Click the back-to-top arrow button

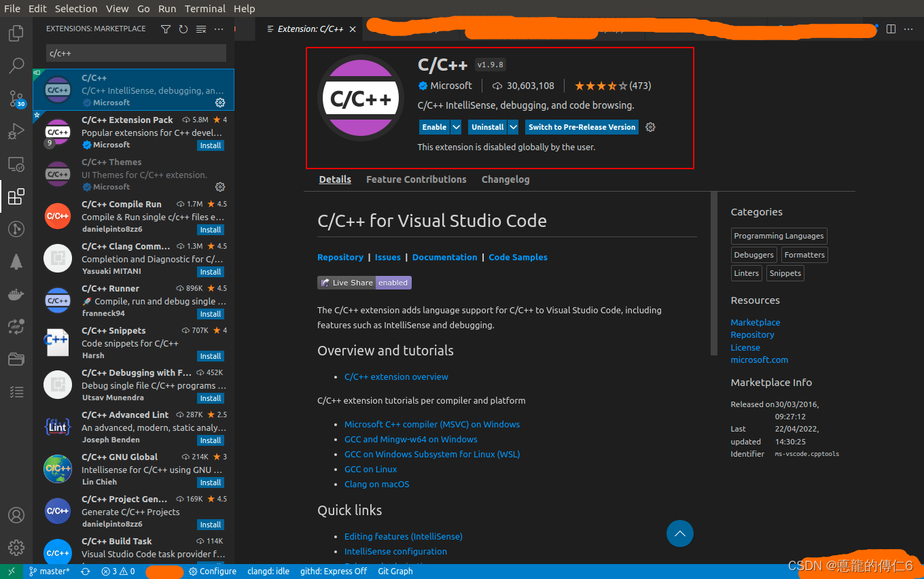680,533
